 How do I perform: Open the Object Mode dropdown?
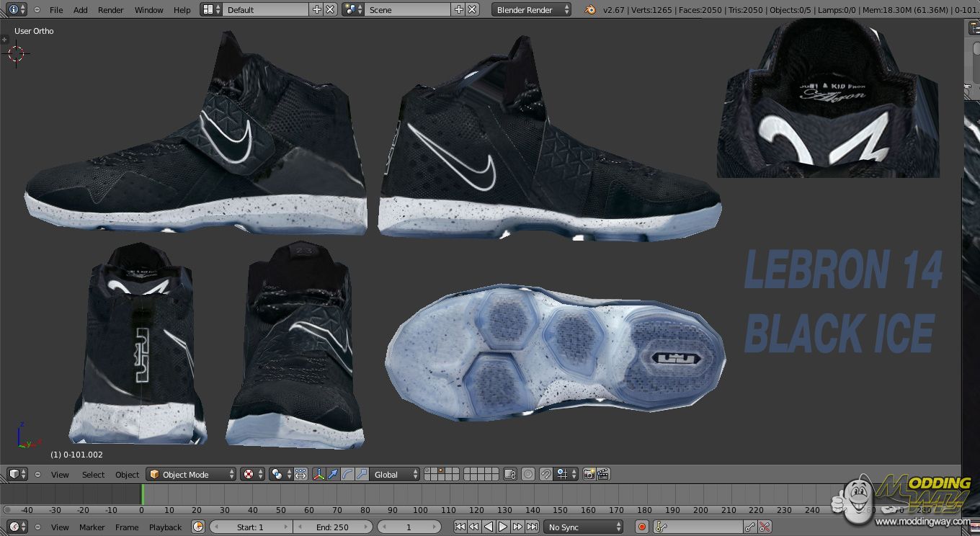pyautogui.click(x=191, y=474)
